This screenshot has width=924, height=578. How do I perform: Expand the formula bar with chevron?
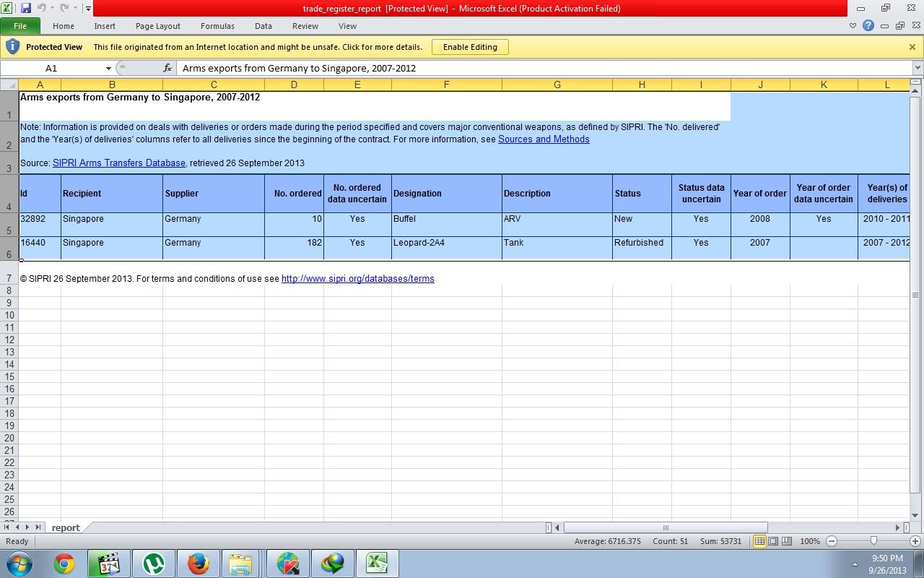click(x=918, y=68)
